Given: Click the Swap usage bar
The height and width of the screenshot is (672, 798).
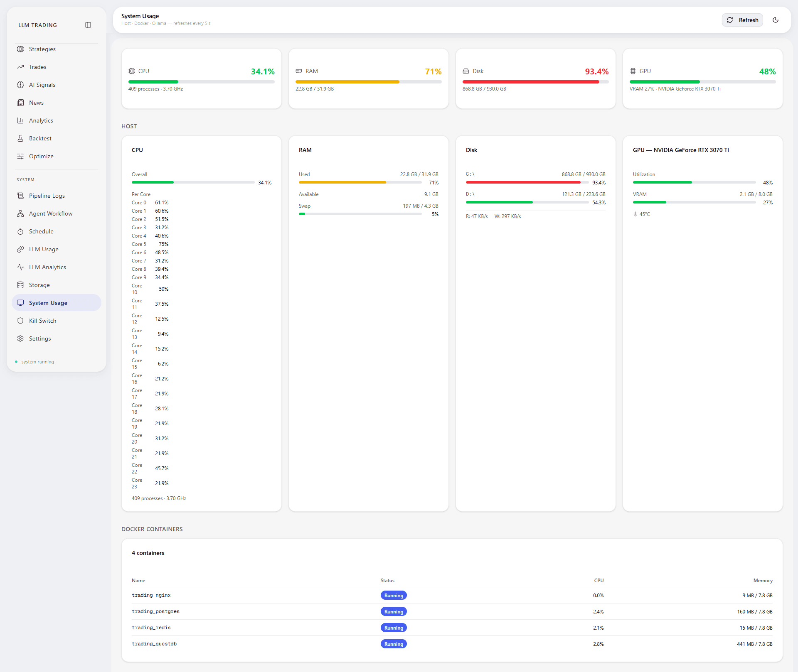Looking at the screenshot, I should click(360, 214).
